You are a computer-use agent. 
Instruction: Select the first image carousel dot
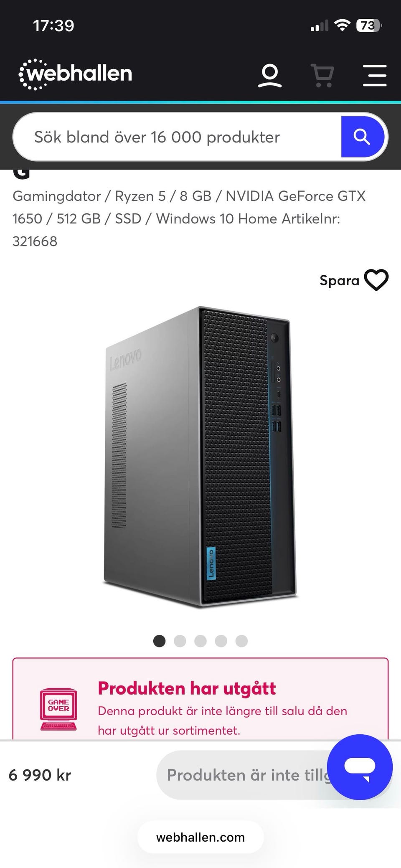coord(159,641)
